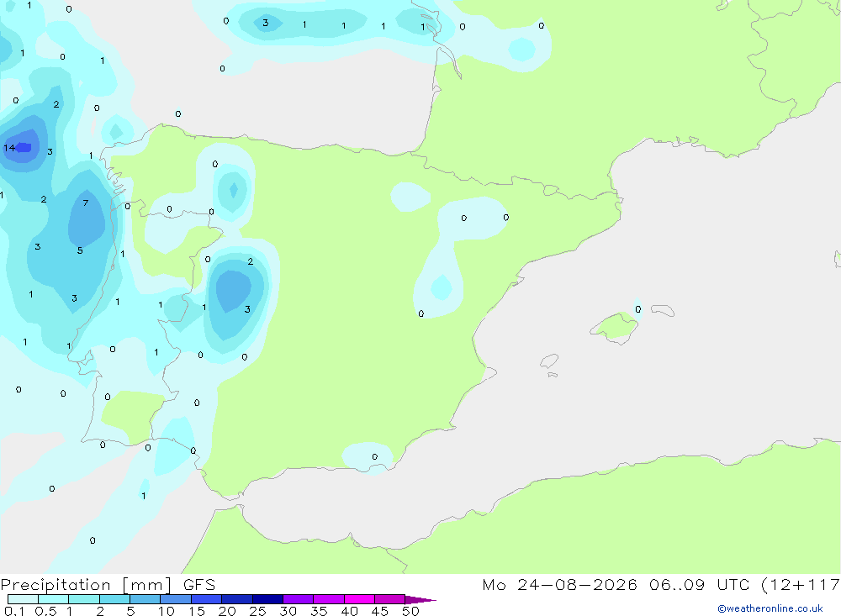
Task: Click the legend label 50
Action: click(x=411, y=611)
